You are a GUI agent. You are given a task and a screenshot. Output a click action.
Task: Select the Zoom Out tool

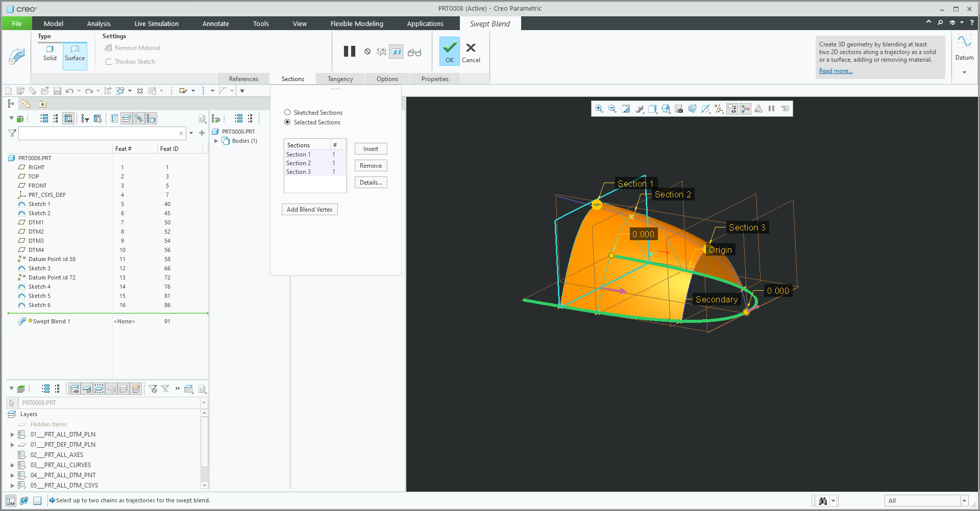point(612,109)
